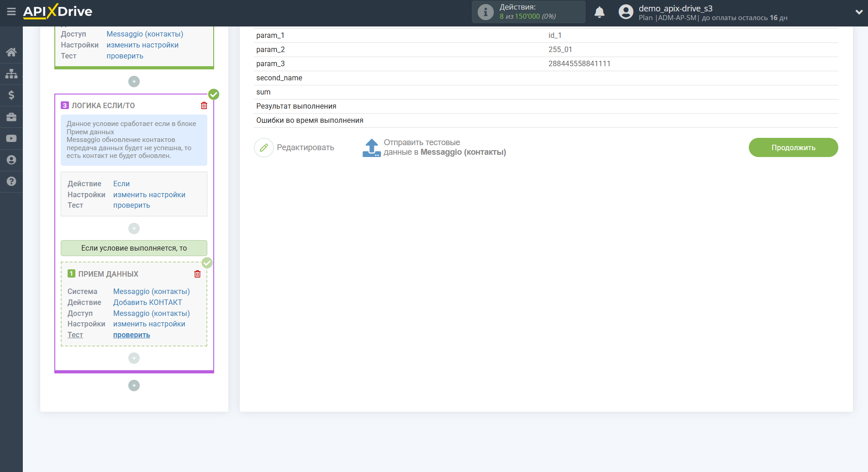This screenshot has height=472, width=868.
Task: Click the plus button above the ЛОГИКА ЕСЛИ/ТО block
Action: tap(134, 81)
